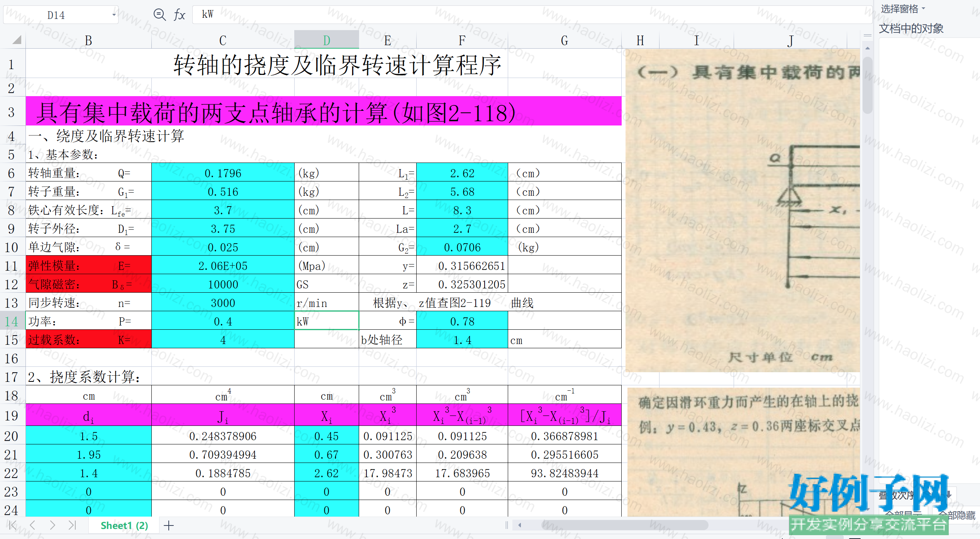Select column E header

click(x=388, y=40)
